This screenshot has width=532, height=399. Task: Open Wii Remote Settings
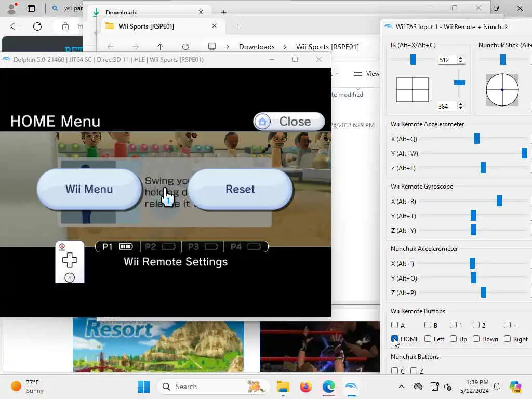176,262
